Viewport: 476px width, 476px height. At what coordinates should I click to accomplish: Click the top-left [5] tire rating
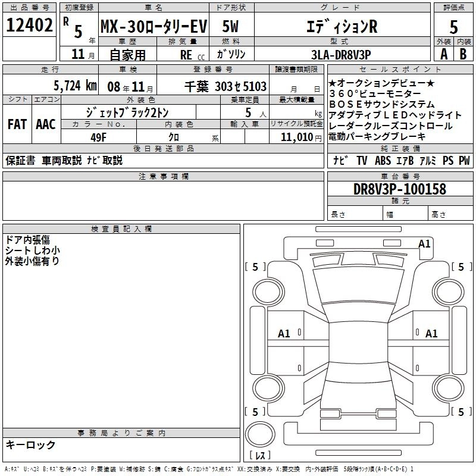pos(255,267)
